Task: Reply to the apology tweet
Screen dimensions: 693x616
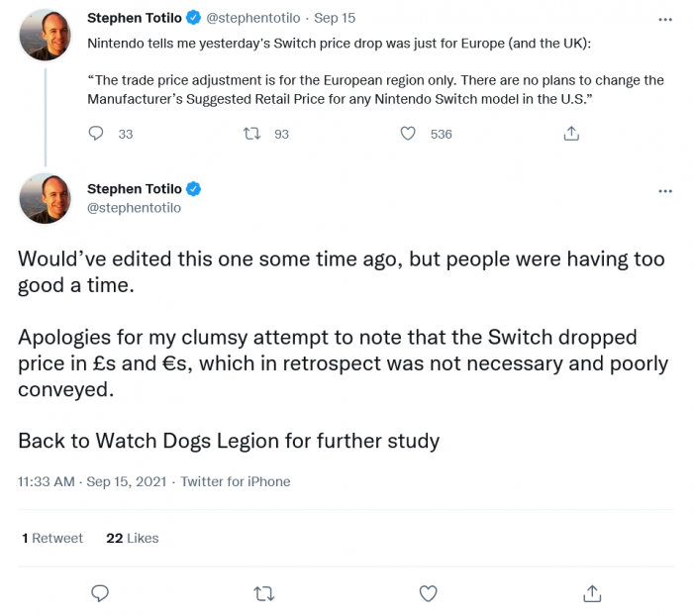Action: coord(100,593)
